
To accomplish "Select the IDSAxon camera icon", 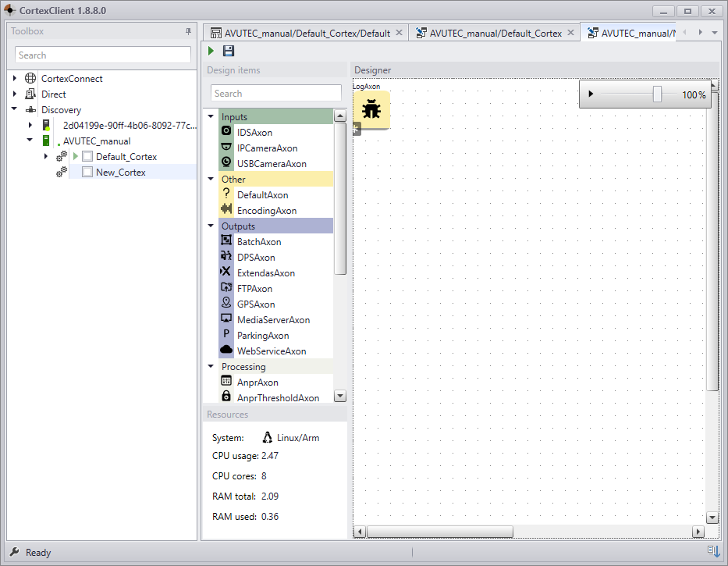I will tap(226, 131).
